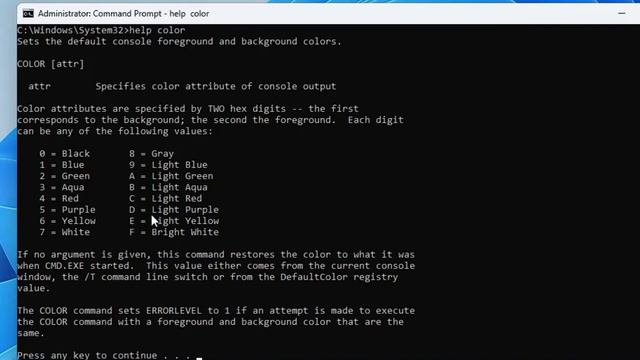Minimize the Command Prompt window
This screenshot has height=360, width=640.
pyautogui.click(x=621, y=13)
